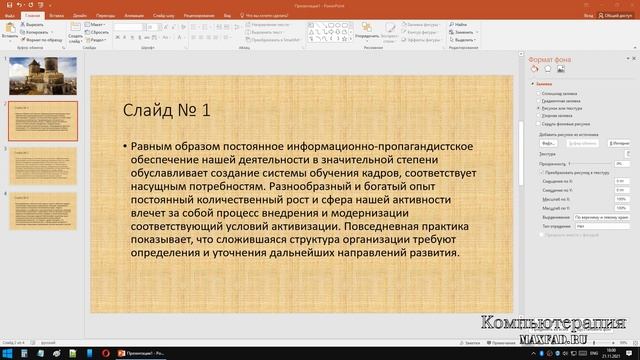The width and height of the screenshot is (640, 360).
Task: Switch to Design (Дизайн) tab
Action: click(x=80, y=16)
